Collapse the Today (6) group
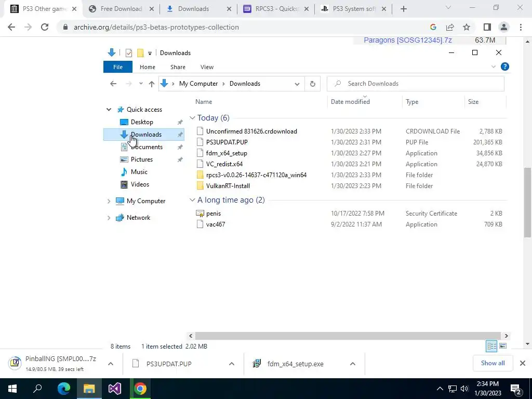The width and height of the screenshot is (532, 399). tap(192, 118)
